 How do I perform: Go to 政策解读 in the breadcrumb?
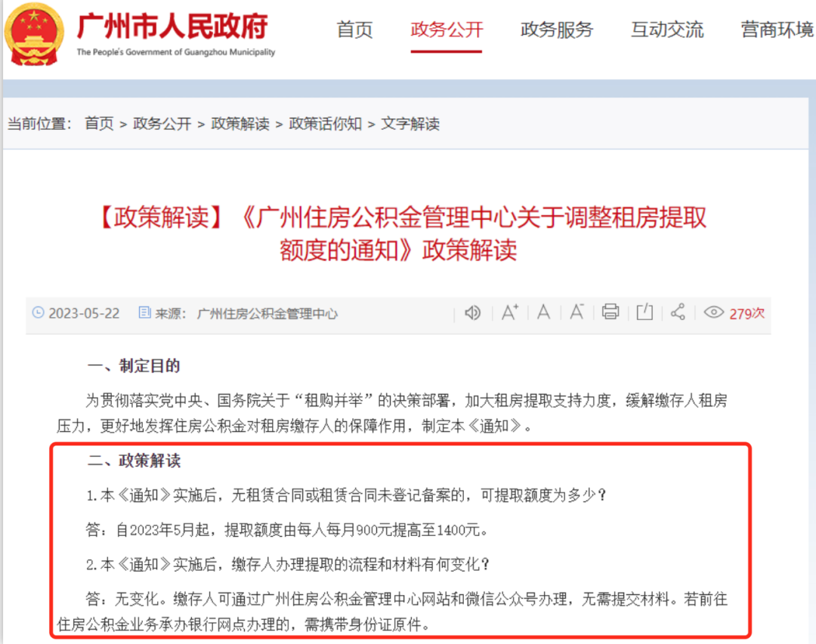(x=240, y=124)
